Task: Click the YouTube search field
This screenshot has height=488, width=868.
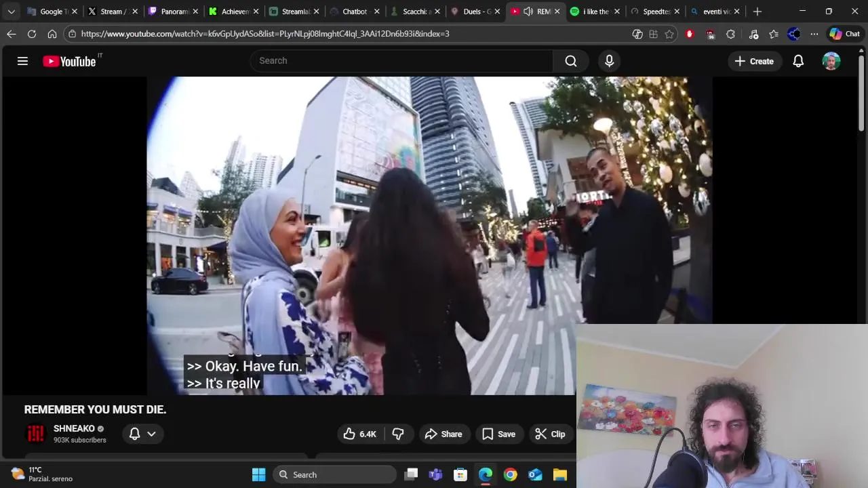Action: (x=401, y=61)
